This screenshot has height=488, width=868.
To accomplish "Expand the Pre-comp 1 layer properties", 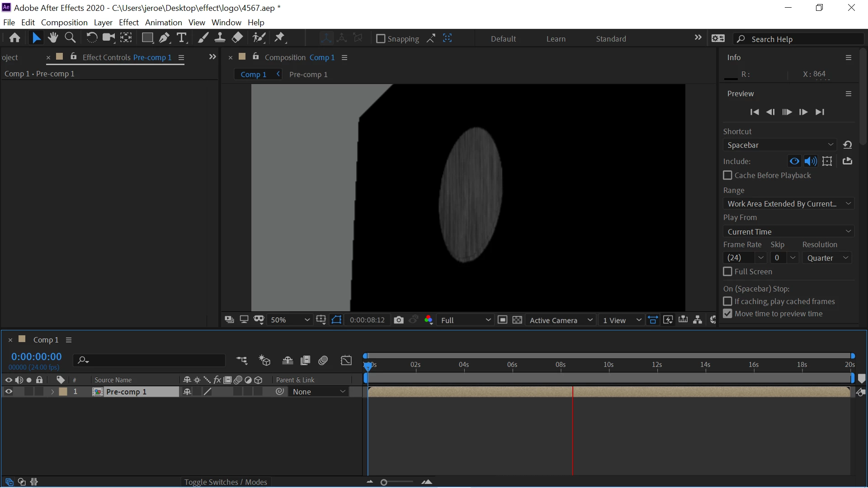I will pyautogui.click(x=52, y=392).
